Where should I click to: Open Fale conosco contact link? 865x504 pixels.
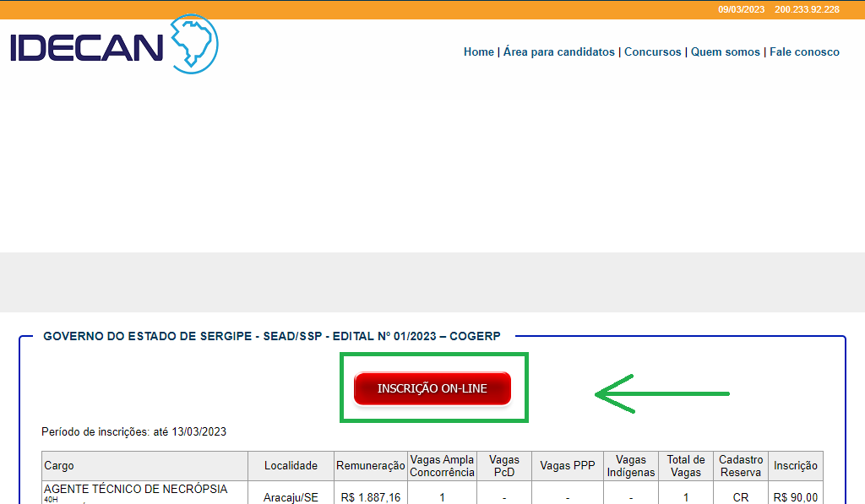pyautogui.click(x=804, y=51)
